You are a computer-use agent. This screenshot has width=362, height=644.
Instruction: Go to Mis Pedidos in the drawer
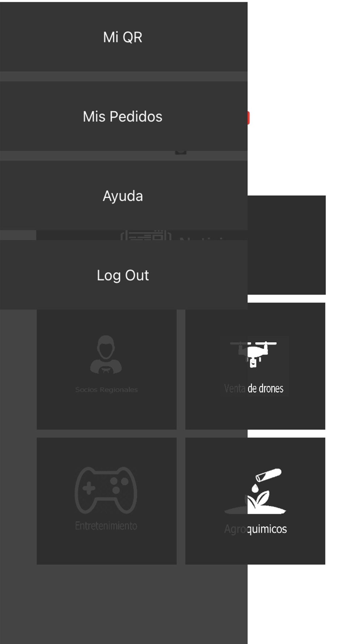pyautogui.click(x=123, y=116)
